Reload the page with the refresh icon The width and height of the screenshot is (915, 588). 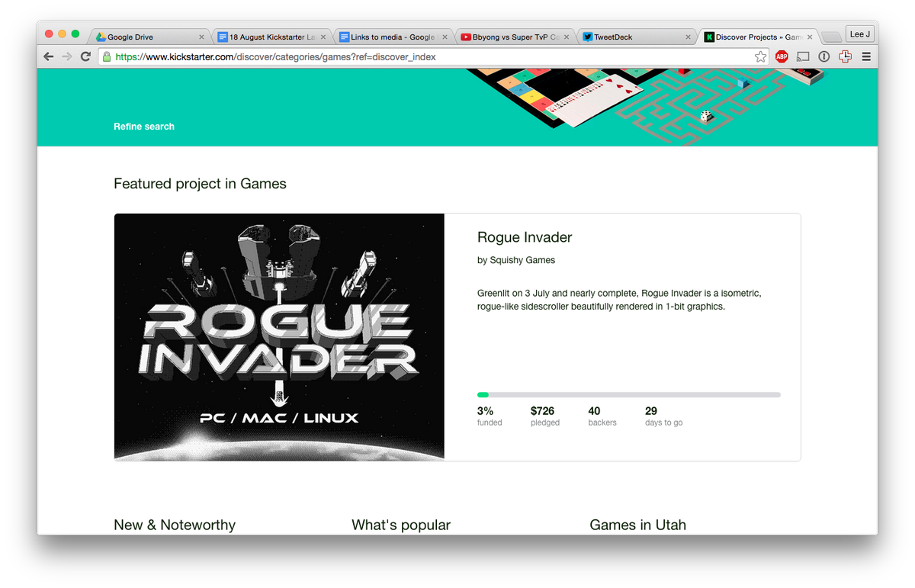point(85,56)
